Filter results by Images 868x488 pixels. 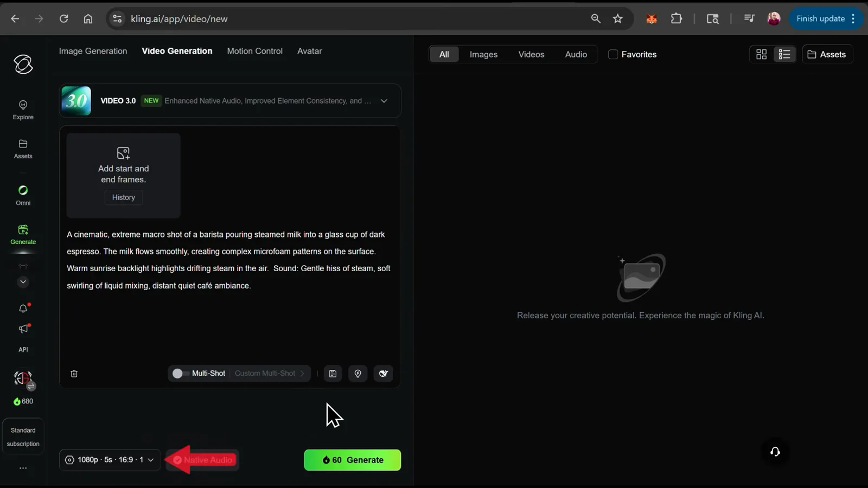pos(483,54)
